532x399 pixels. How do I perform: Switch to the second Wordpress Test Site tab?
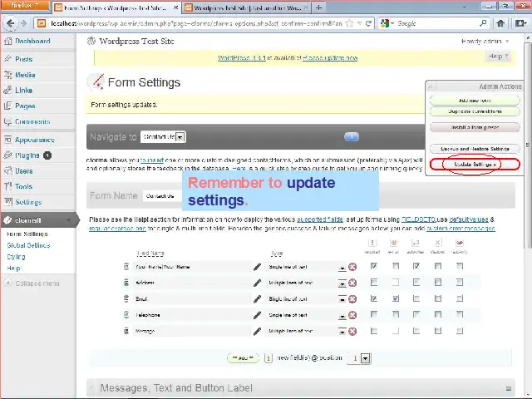246,7
